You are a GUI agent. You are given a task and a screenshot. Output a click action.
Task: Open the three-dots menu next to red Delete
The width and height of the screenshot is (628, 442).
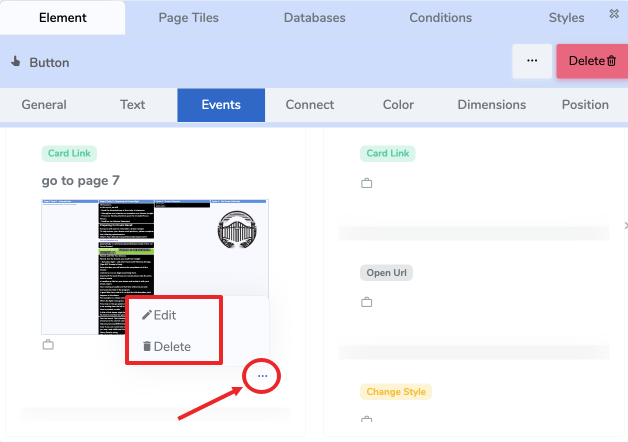(532, 61)
